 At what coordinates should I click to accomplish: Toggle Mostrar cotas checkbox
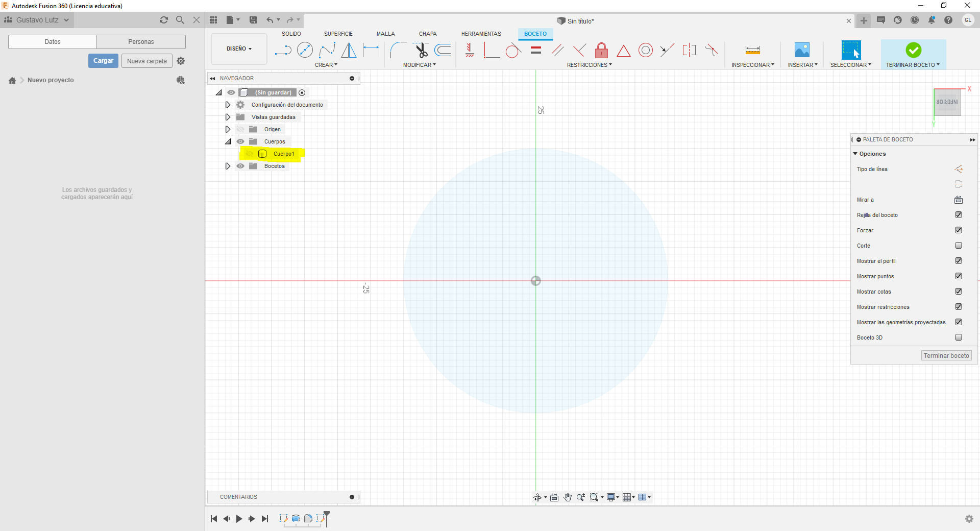(959, 292)
